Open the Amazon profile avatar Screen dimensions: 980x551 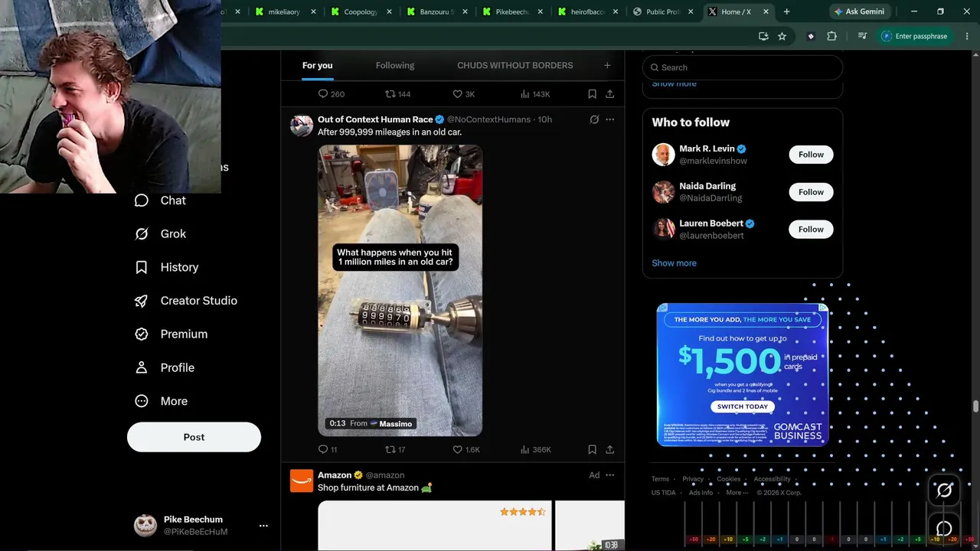click(x=302, y=481)
